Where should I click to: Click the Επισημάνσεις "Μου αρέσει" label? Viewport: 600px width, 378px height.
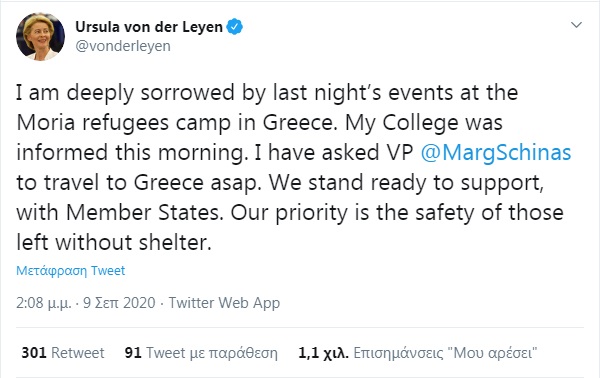point(445,352)
